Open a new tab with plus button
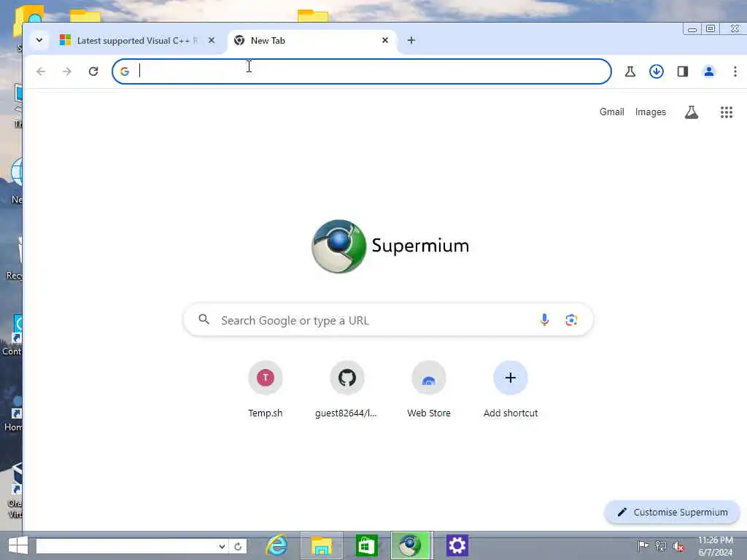The image size is (747, 560). pos(411,41)
